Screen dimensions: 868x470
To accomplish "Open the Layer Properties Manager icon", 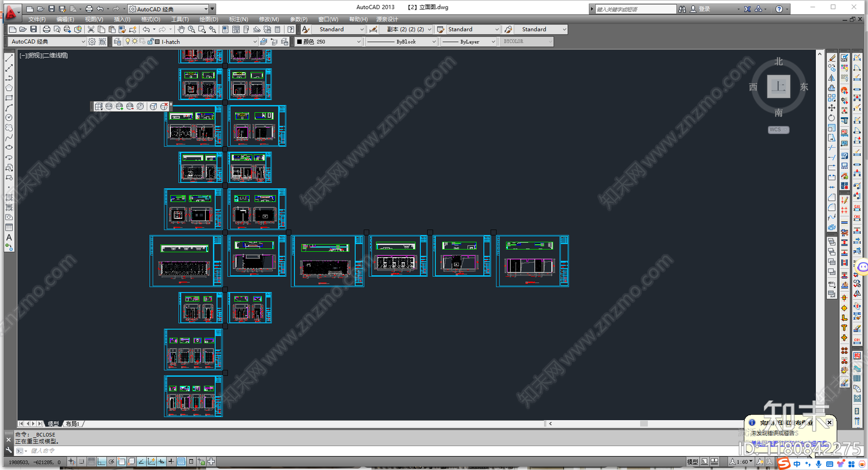I will coord(117,42).
